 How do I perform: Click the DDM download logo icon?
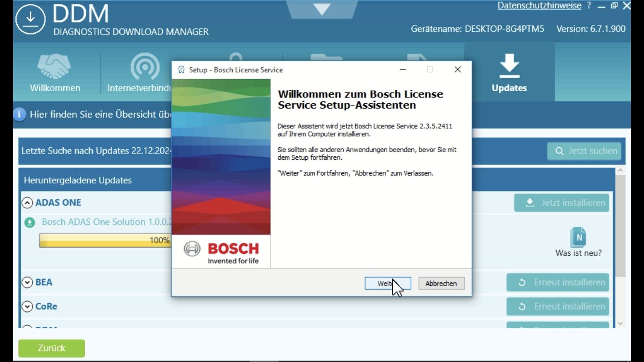pyautogui.click(x=30, y=19)
